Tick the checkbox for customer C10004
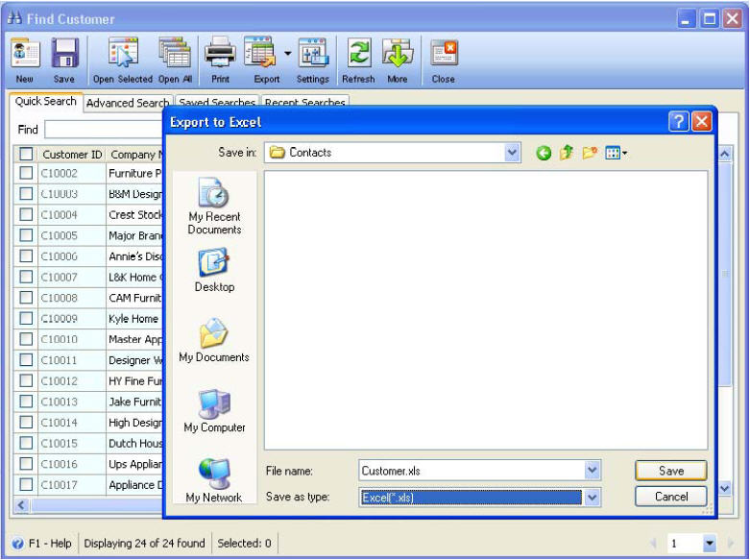 (x=26, y=214)
